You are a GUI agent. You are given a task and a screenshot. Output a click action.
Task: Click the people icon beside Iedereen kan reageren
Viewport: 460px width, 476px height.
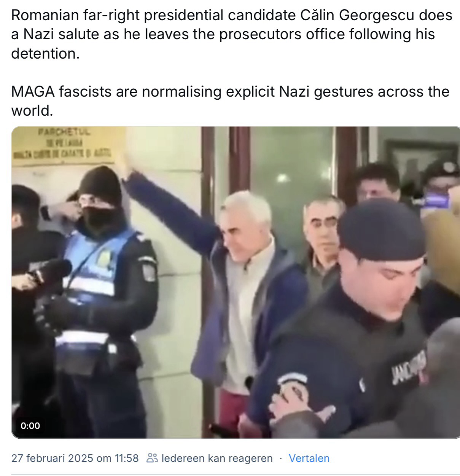pos(152,458)
